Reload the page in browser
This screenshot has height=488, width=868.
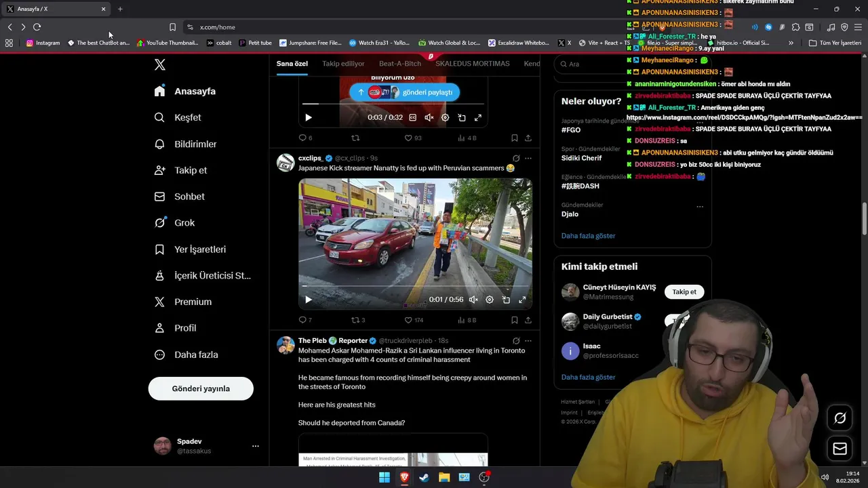tap(37, 27)
